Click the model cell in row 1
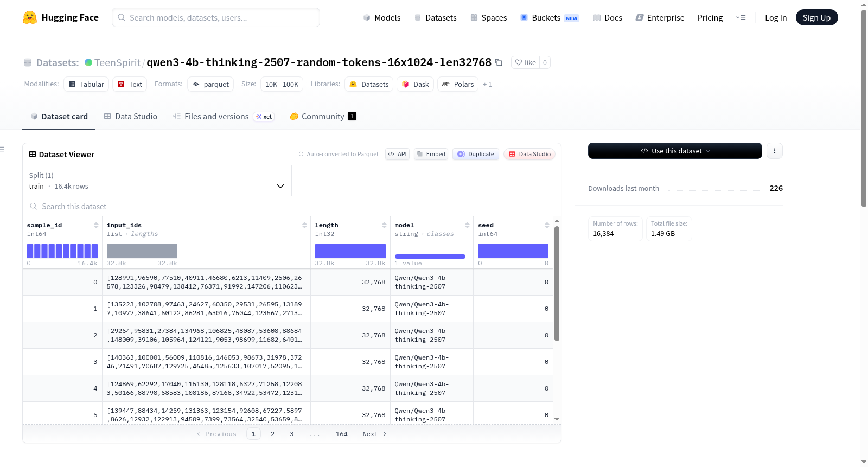 tap(432, 309)
